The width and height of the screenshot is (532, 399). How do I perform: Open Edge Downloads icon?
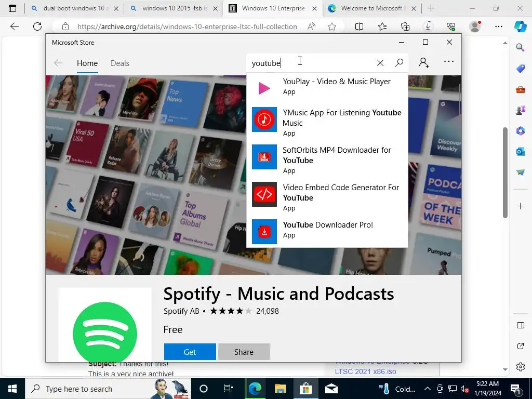[428, 26]
